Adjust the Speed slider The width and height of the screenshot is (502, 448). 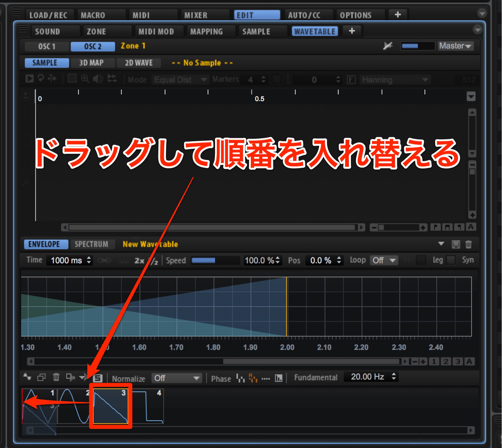215,260
